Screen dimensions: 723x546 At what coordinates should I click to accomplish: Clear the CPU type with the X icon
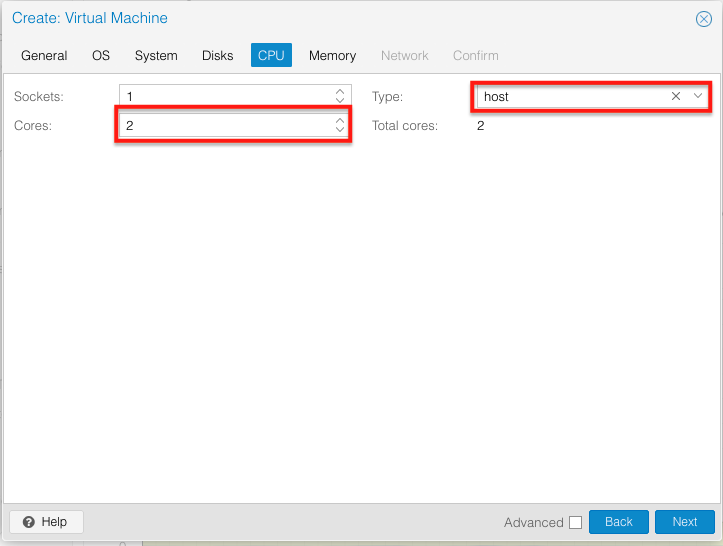pos(676,96)
